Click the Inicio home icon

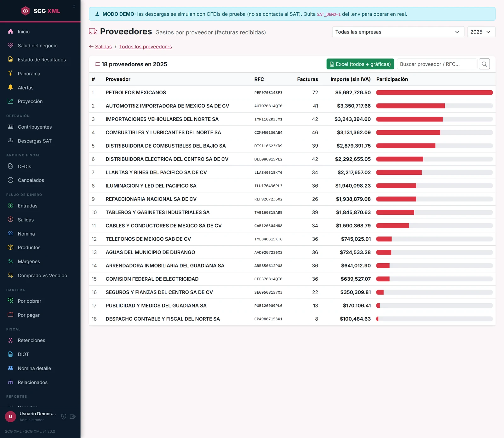click(x=10, y=32)
